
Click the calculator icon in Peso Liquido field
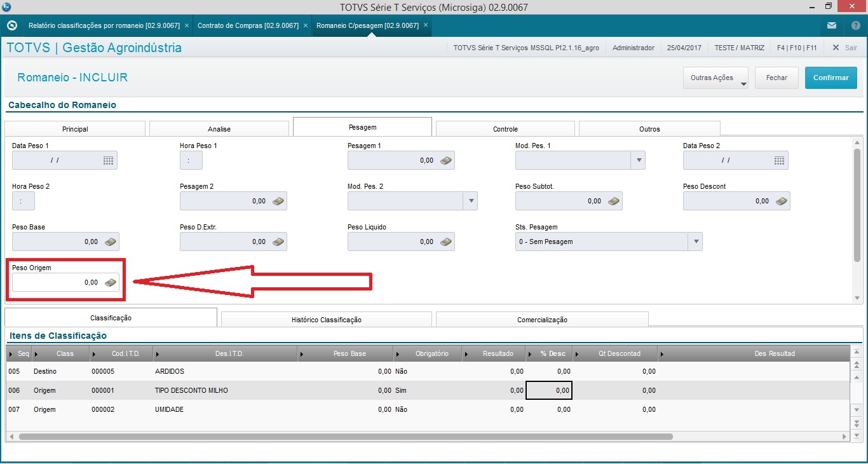point(446,242)
